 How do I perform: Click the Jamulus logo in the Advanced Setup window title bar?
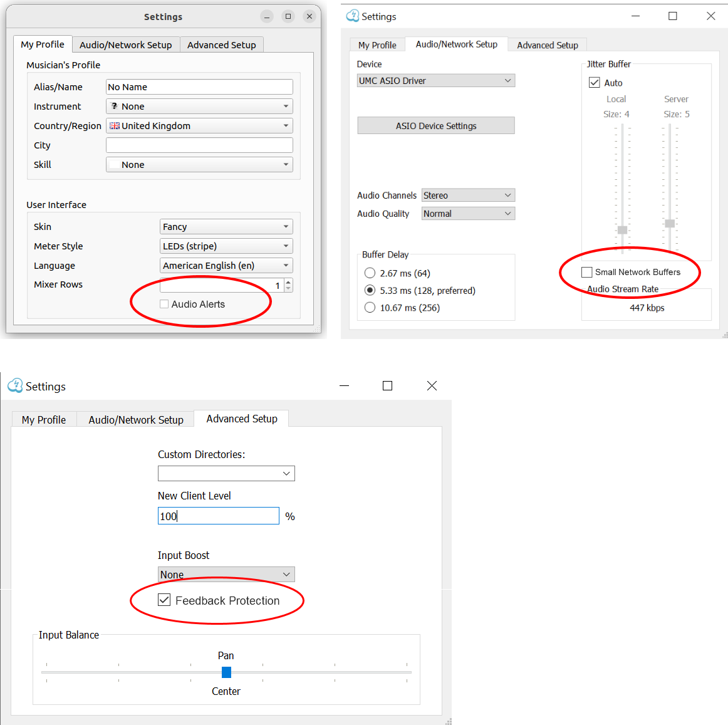pyautogui.click(x=15, y=385)
